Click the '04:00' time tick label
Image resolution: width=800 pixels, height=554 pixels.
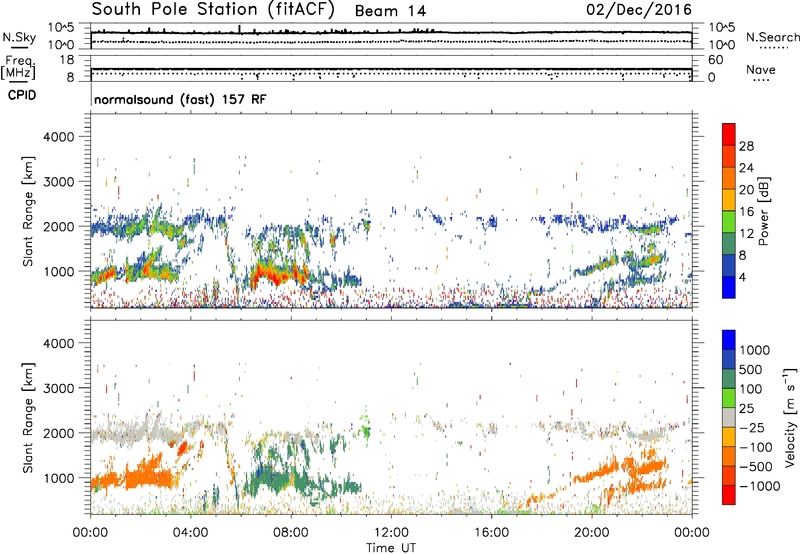pos(190,533)
